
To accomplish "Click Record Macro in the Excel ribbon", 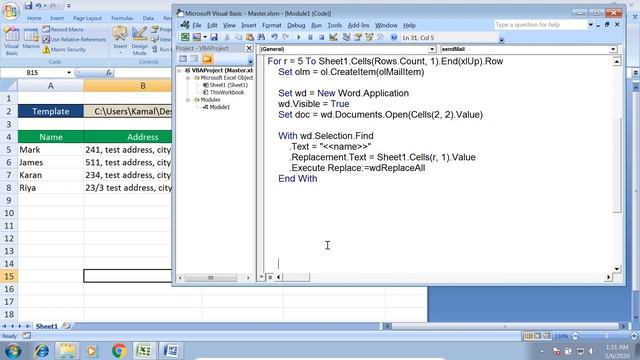I will tap(63, 29).
